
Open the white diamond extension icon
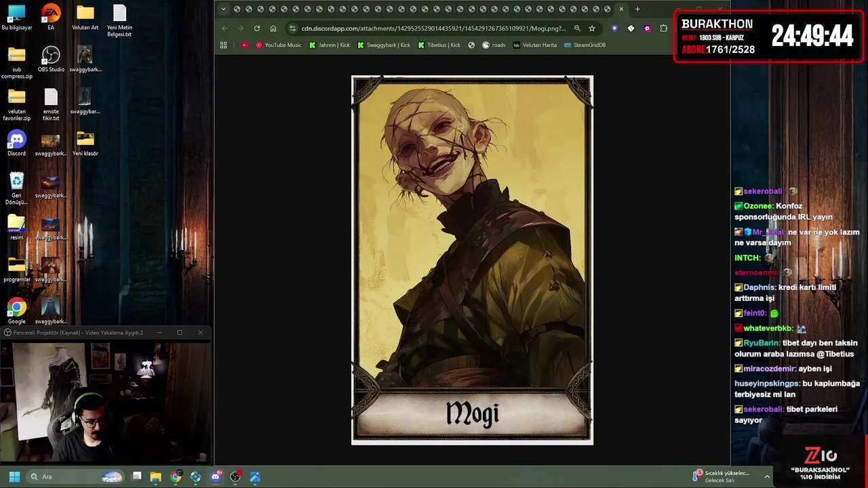click(631, 28)
